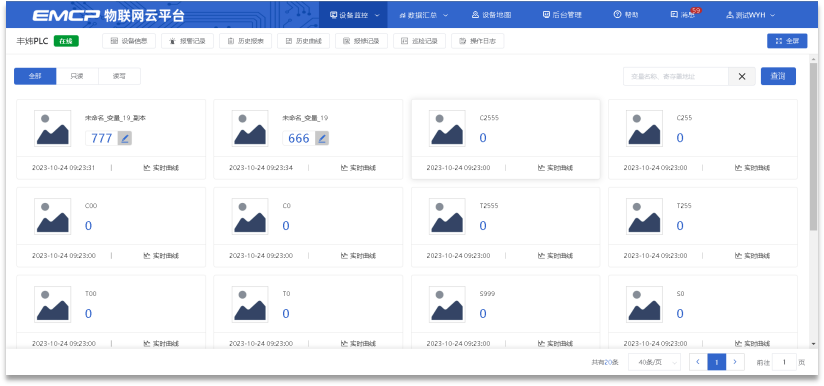Viewport: 824px width, 386px height.
Task: Select the 全部 filter tab
Action: 35,76
